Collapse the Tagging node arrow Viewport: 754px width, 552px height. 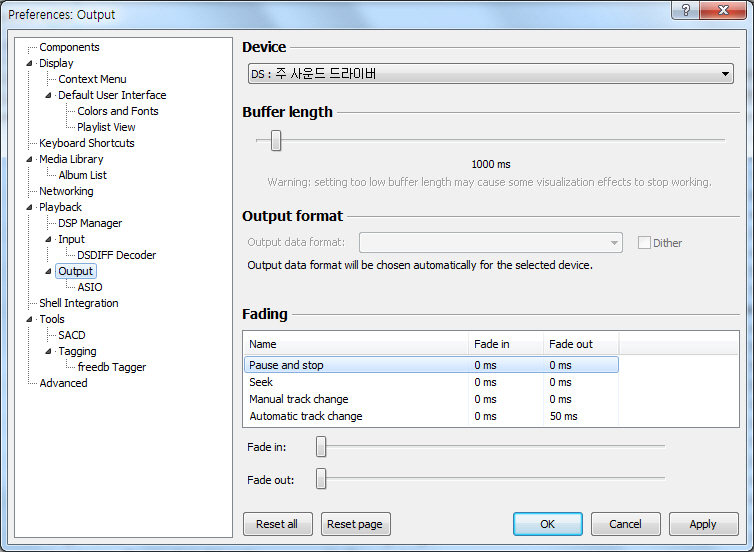click(49, 351)
